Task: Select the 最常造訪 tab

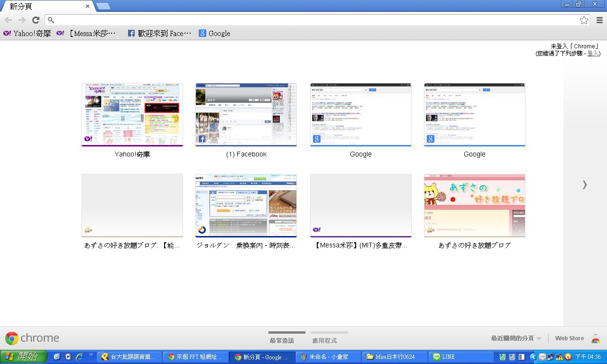Action: coord(282,340)
